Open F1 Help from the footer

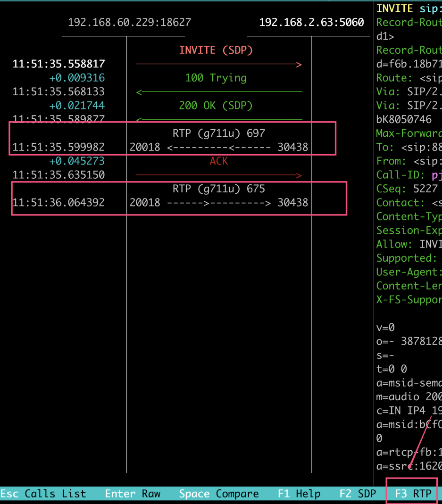(299, 494)
